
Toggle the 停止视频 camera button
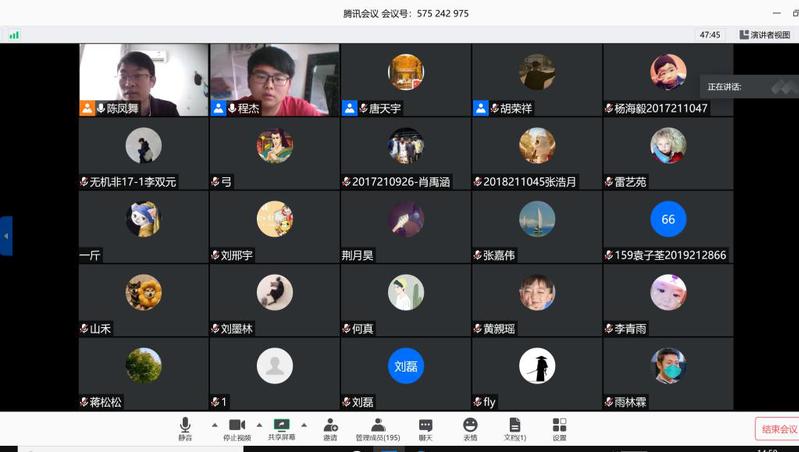236,429
